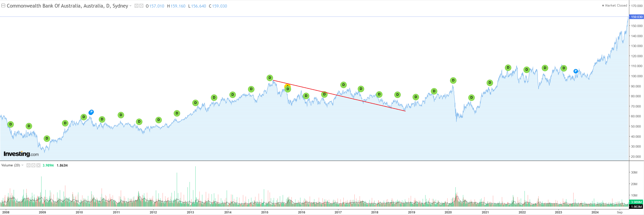Click the 2016 label on time axis

tap(301, 212)
